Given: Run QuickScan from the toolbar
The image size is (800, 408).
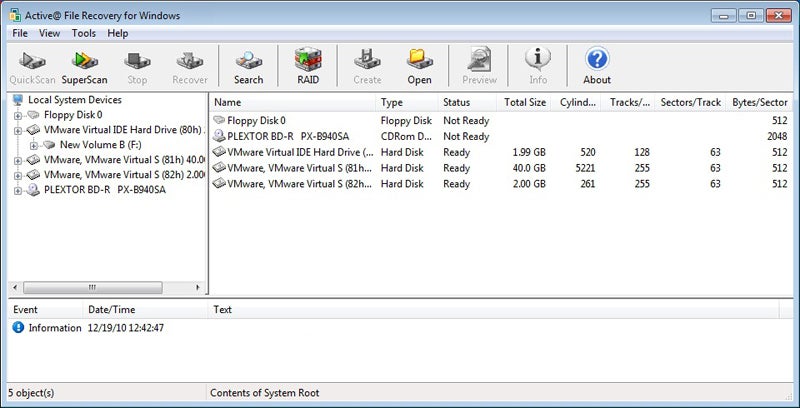Looking at the screenshot, I should [x=32, y=67].
